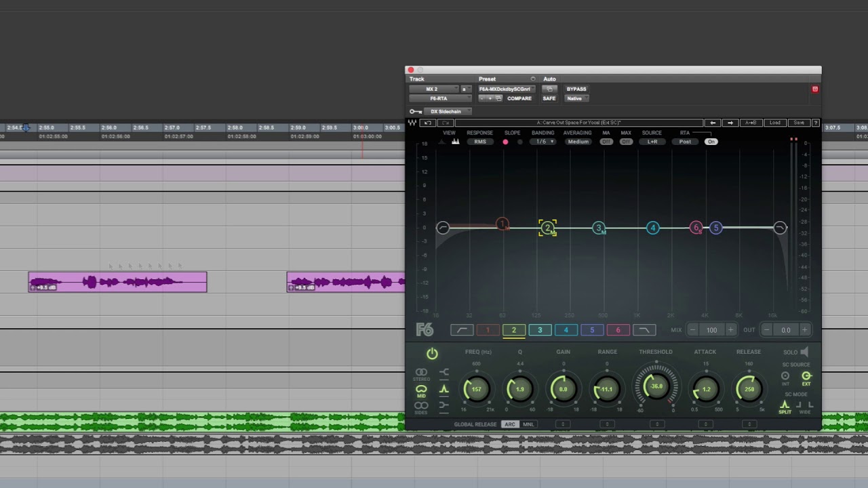Click the Solo speaker icon
868x488 pixels.
pos(804,352)
